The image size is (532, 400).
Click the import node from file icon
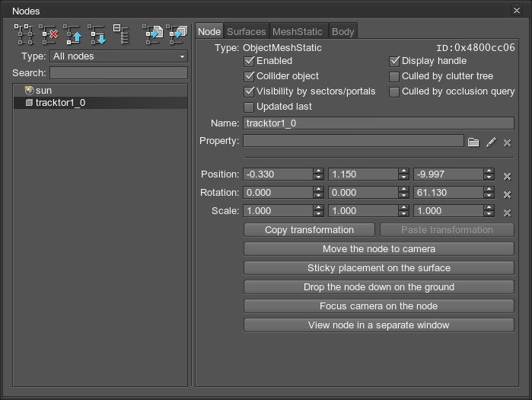153,34
